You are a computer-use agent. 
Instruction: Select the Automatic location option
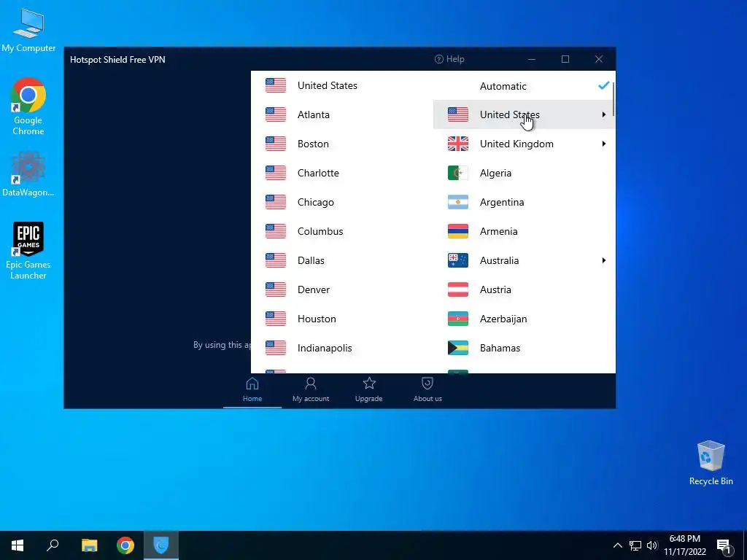[524, 86]
